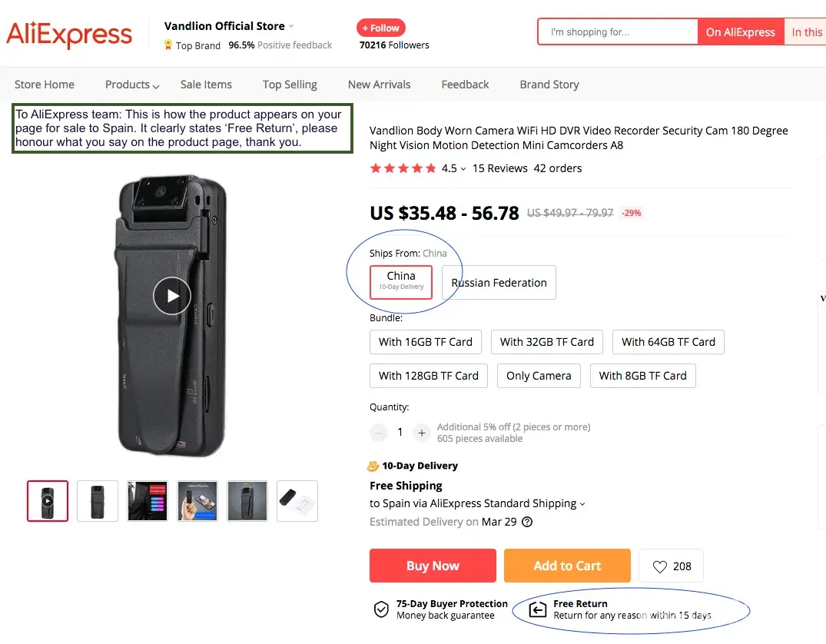Open the rating breakdown chevron next to 4.5

463,169
